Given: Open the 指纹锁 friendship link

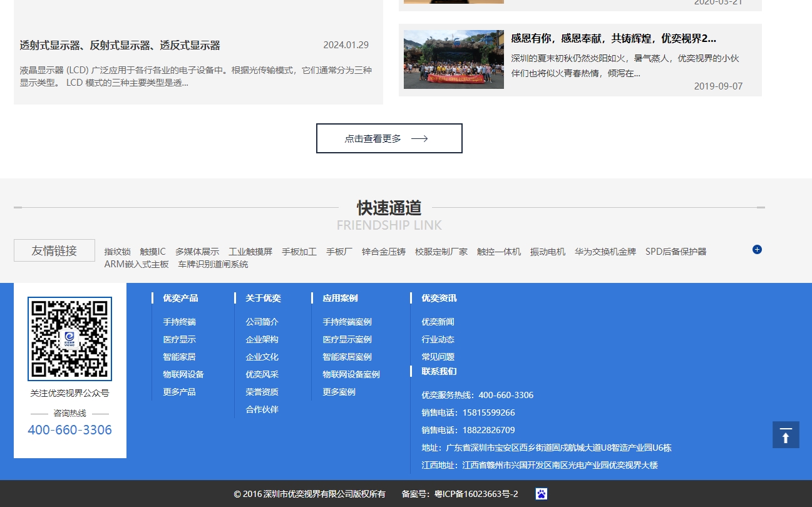Looking at the screenshot, I should tap(118, 251).
